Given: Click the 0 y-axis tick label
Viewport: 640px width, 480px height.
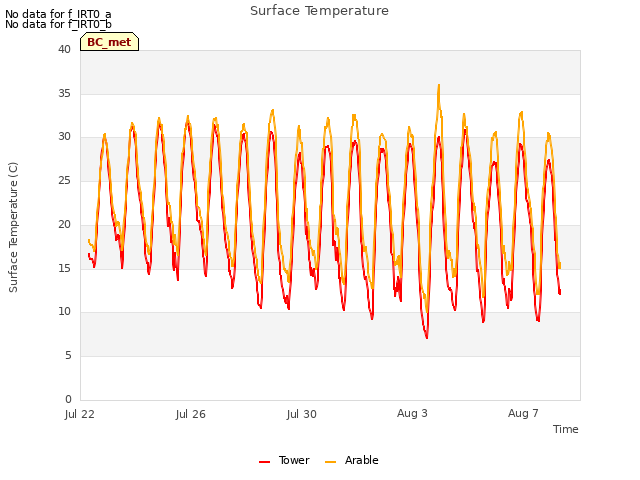Looking at the screenshot, I should pos(68,399).
